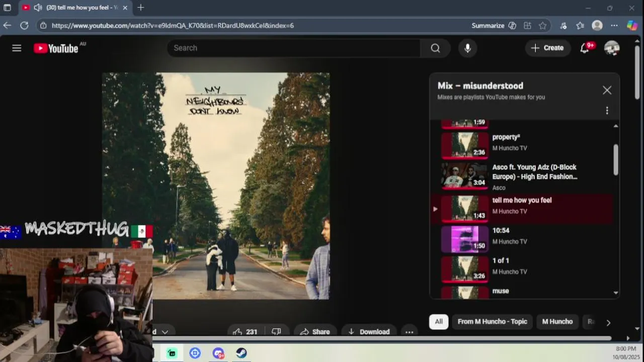Open Copilot Summarize in address bar

(494, 25)
